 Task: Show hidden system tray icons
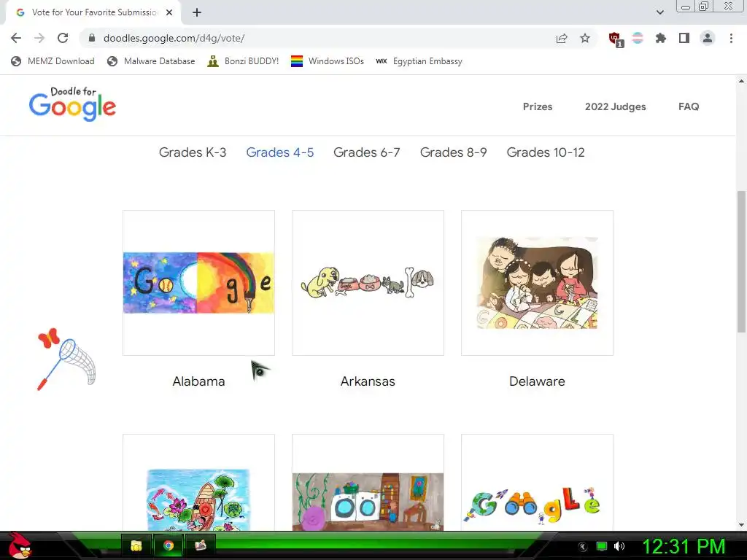(x=583, y=547)
